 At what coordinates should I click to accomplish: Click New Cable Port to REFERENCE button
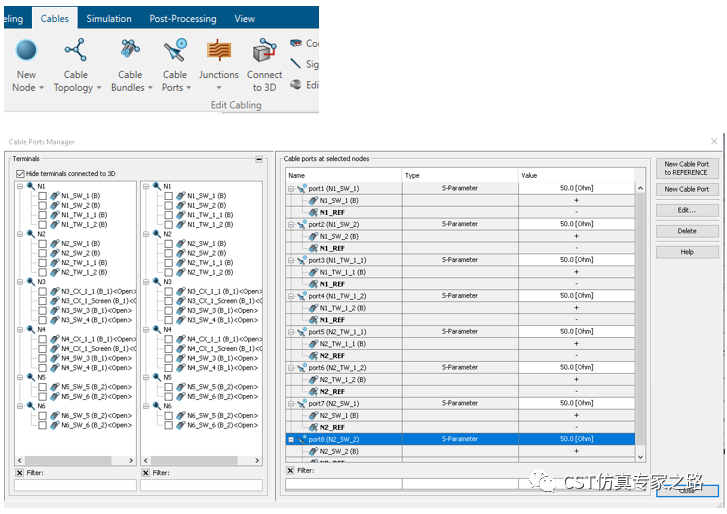[x=687, y=168]
